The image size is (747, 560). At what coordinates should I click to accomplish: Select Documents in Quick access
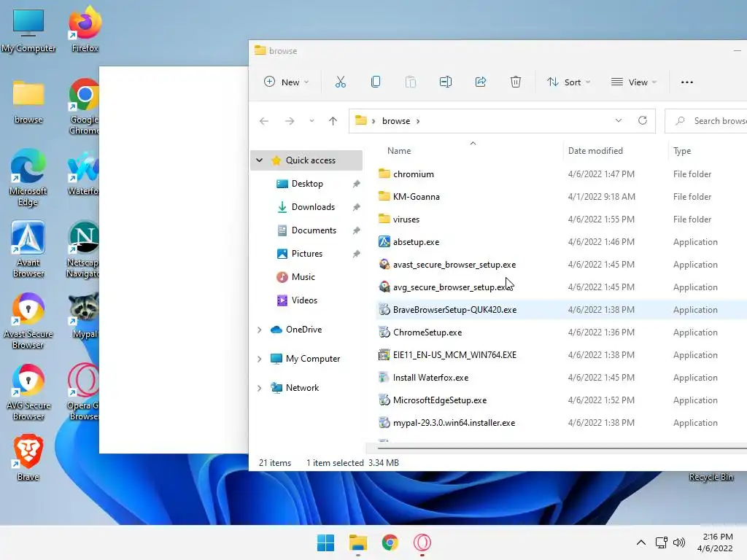tap(306, 230)
